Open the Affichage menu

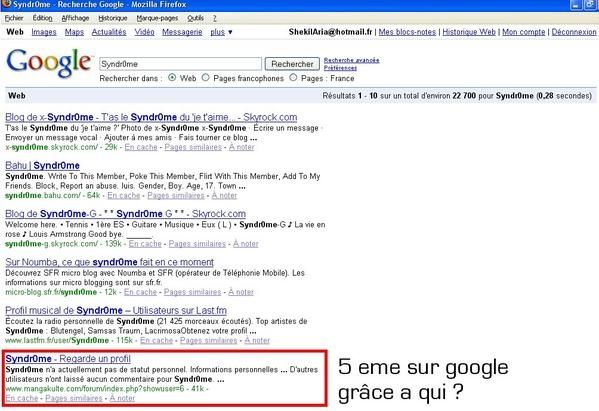[x=75, y=18]
